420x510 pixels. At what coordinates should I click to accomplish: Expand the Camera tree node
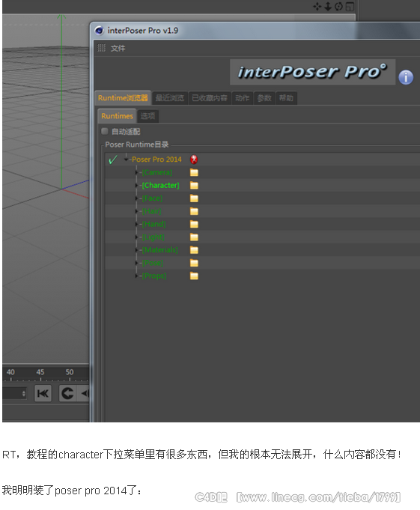[x=136, y=172]
